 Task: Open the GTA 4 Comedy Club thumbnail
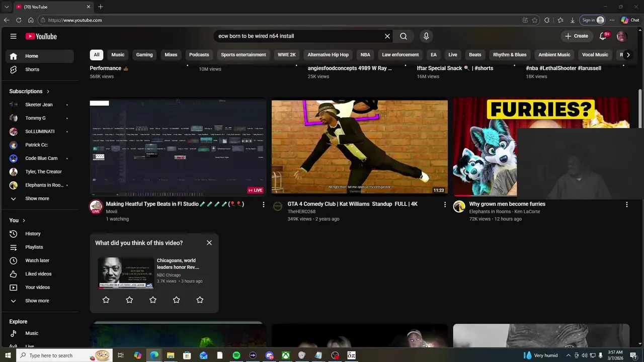click(360, 147)
